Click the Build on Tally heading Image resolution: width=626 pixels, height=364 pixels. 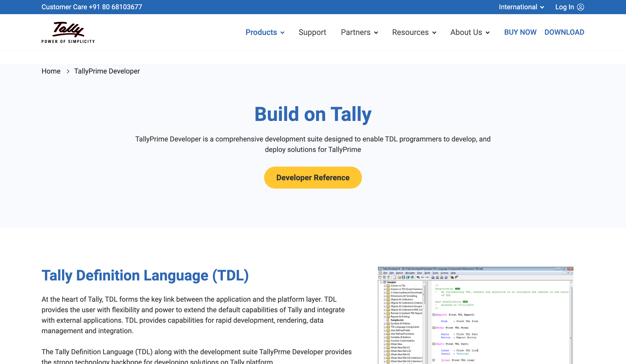click(313, 114)
